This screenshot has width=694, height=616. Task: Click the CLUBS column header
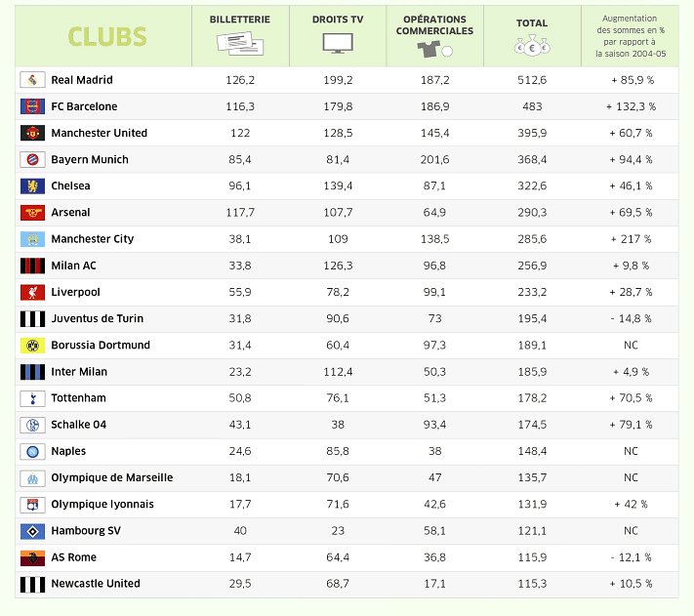point(107,37)
